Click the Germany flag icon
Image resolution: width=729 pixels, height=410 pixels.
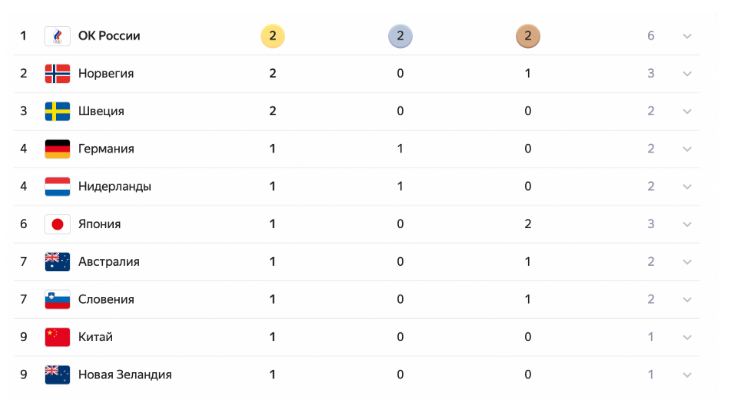click(57, 149)
